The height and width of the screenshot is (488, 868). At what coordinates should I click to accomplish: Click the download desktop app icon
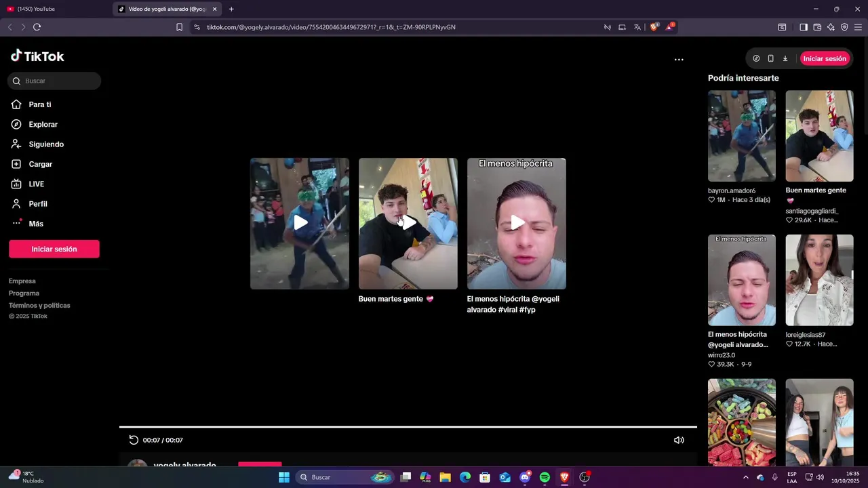click(x=785, y=58)
